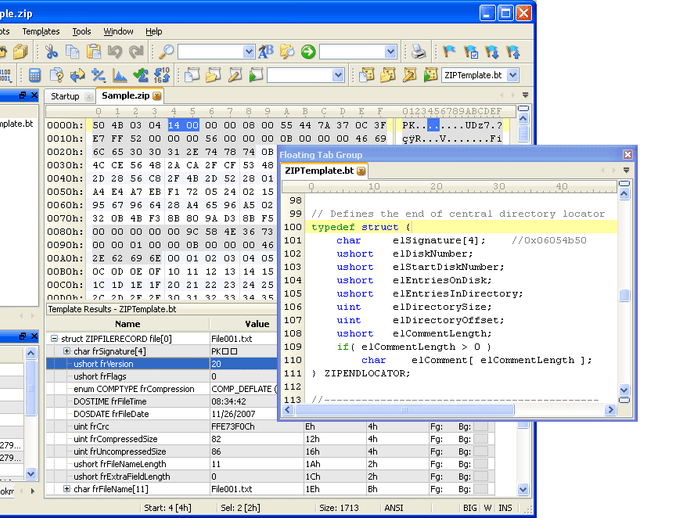690x518 pixels.
Task: Expand char frFileName[11] node
Action: (66, 489)
